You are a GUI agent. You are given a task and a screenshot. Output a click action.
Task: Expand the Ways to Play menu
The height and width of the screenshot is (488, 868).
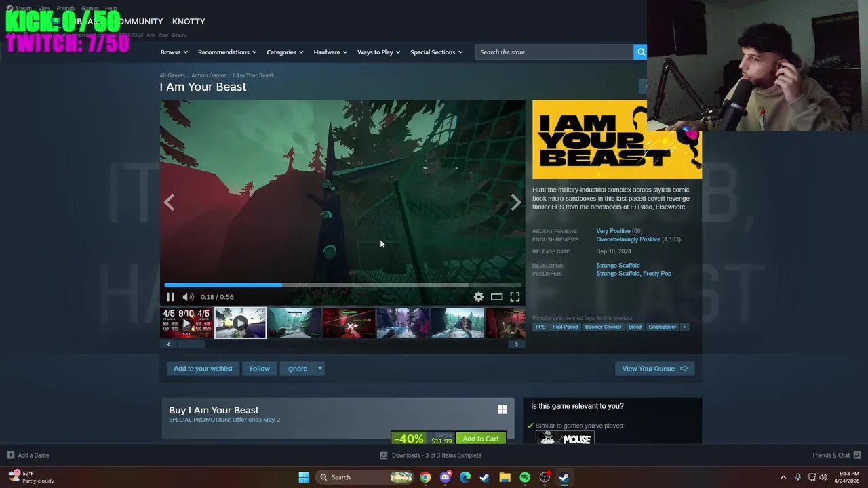378,52
